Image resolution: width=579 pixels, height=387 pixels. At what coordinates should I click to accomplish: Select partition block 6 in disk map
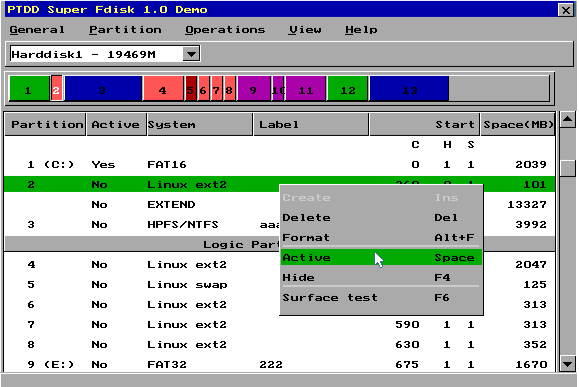203,88
